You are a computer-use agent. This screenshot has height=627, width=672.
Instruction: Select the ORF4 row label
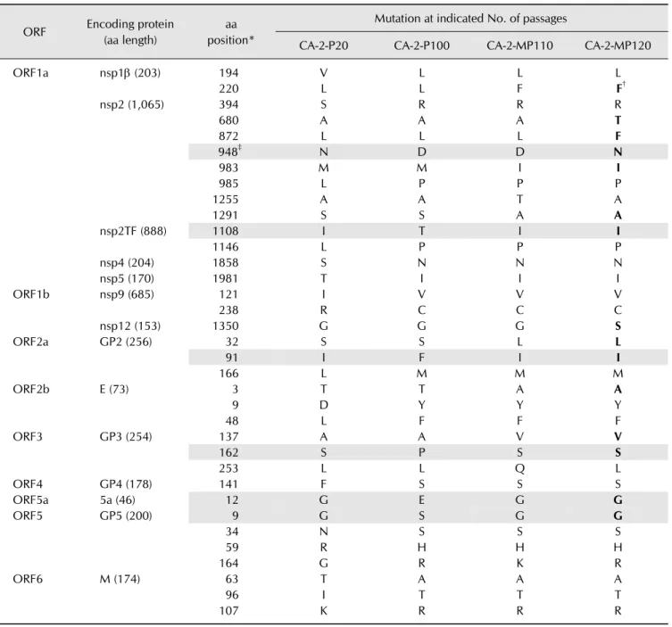click(28, 484)
